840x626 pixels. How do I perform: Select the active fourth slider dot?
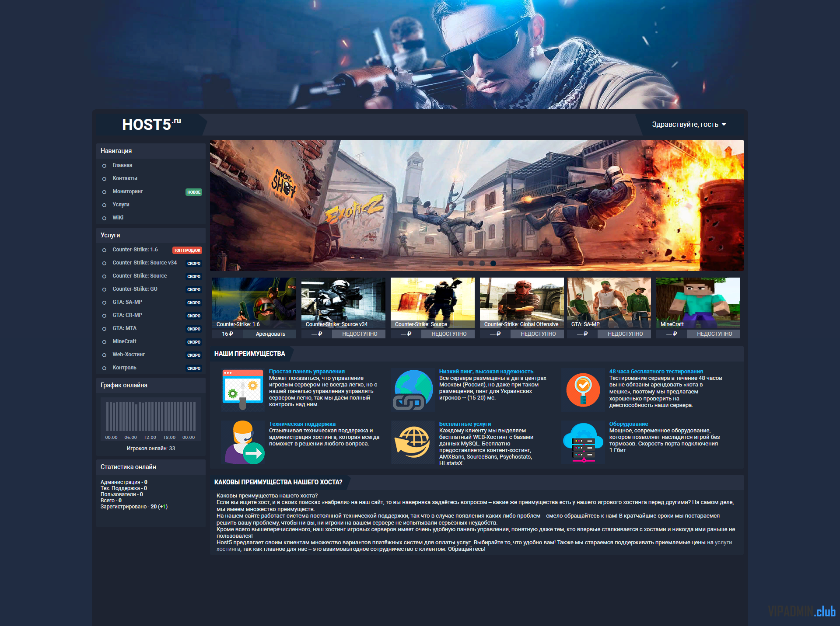pyautogui.click(x=493, y=263)
